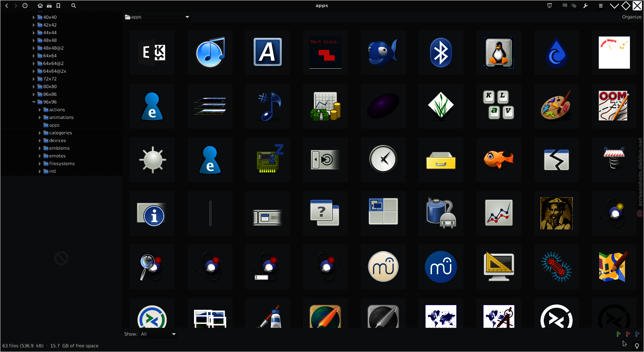
Task: Open the comment bubble tool
Action: 565,6
